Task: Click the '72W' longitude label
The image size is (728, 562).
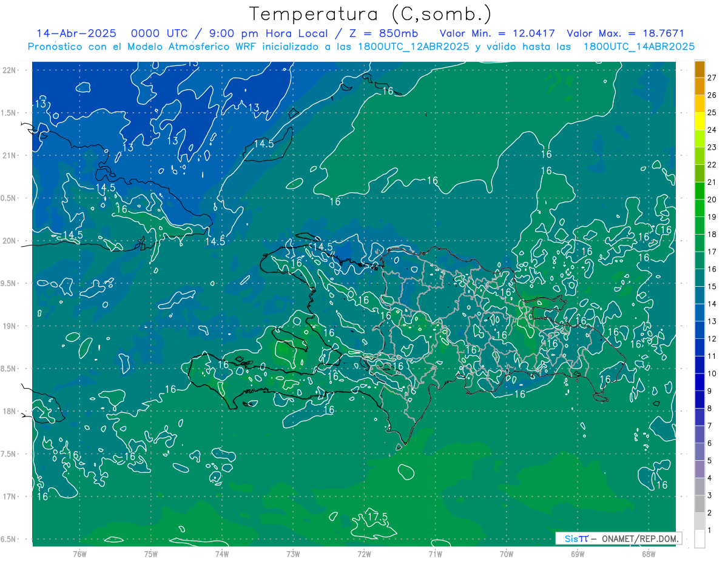Action: pos(364,554)
